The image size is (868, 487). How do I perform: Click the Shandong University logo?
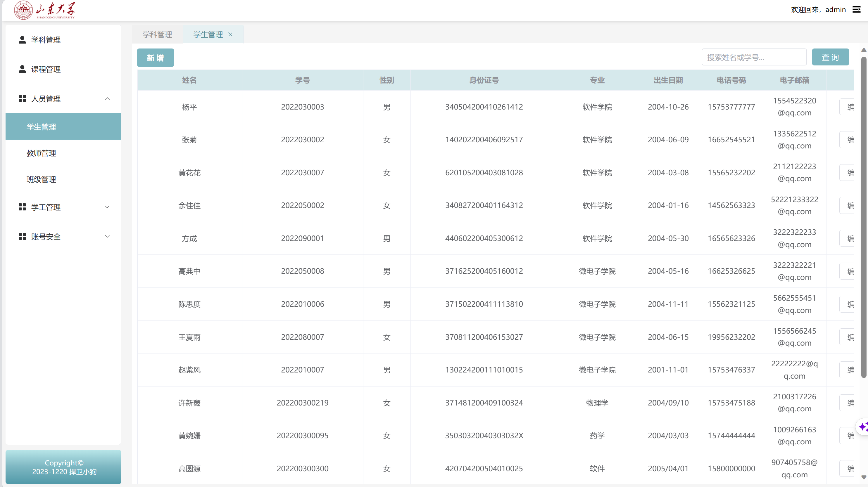coord(44,10)
